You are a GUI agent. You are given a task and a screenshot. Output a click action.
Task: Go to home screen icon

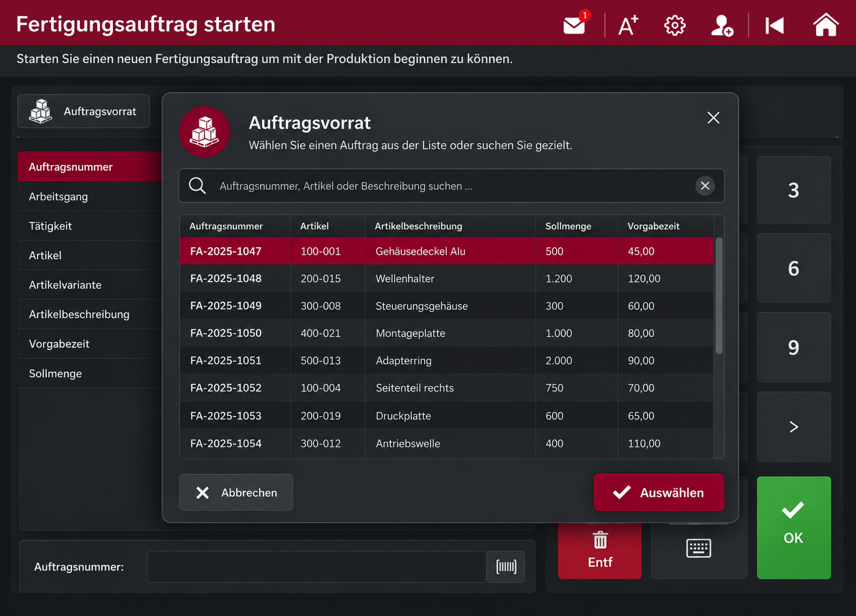pyautogui.click(x=825, y=25)
